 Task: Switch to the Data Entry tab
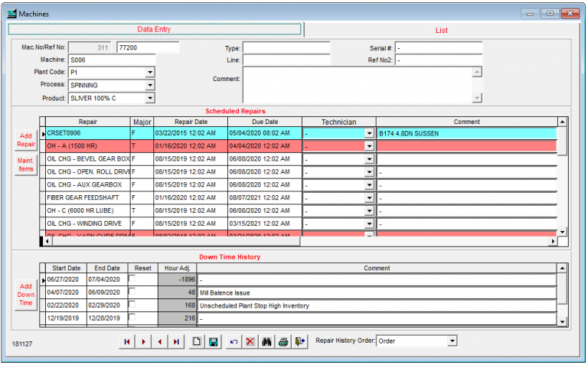pos(155,29)
